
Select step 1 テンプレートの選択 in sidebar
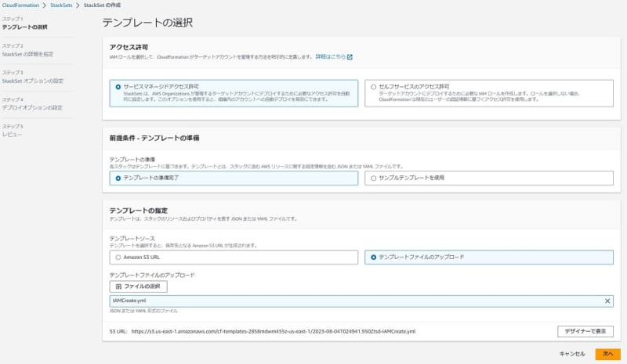pos(25,27)
